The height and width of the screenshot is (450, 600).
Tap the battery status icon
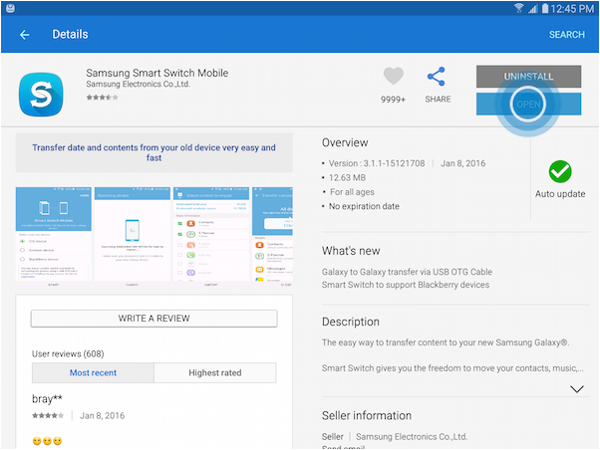[545, 8]
